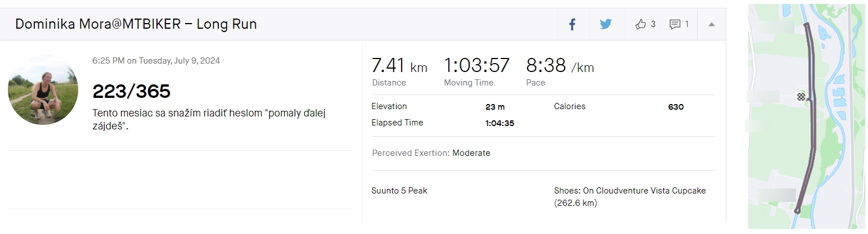868x234 pixels.
Task: Click the checkered finish flag on map
Action: [801, 96]
